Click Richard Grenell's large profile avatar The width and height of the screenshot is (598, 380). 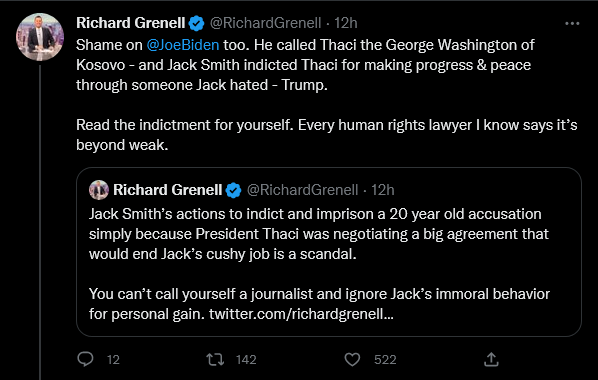pos(40,37)
